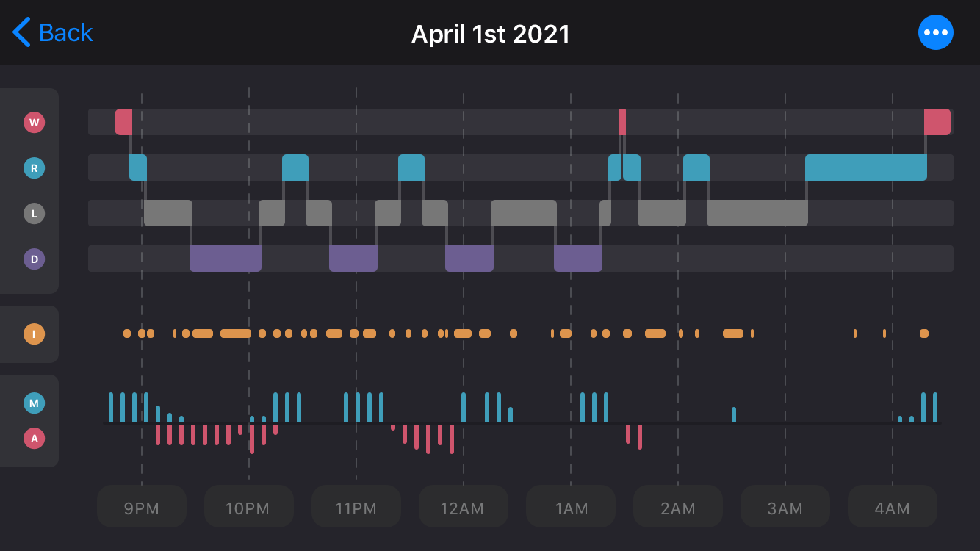This screenshot has width=980, height=551.
Task: Tap the April 1st 2021 title
Action: [x=490, y=34]
